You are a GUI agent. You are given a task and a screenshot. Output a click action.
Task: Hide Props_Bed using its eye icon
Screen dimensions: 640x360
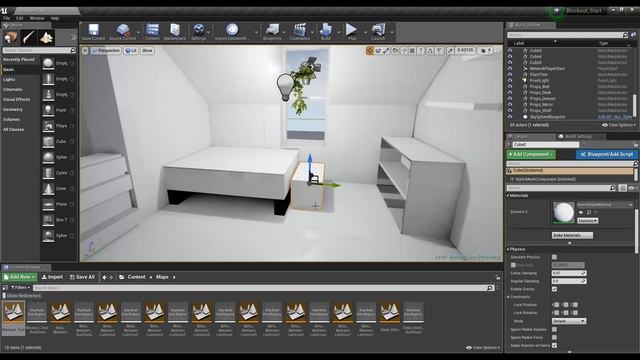point(510,87)
